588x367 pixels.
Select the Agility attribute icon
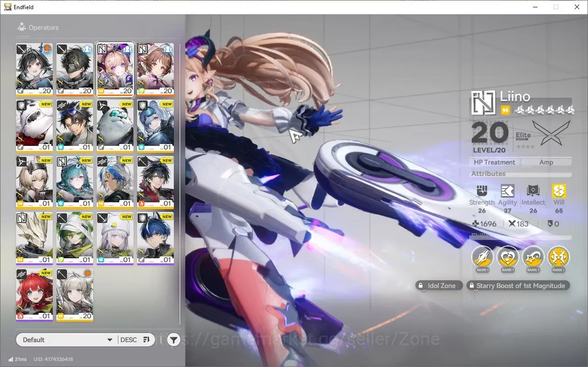(507, 191)
